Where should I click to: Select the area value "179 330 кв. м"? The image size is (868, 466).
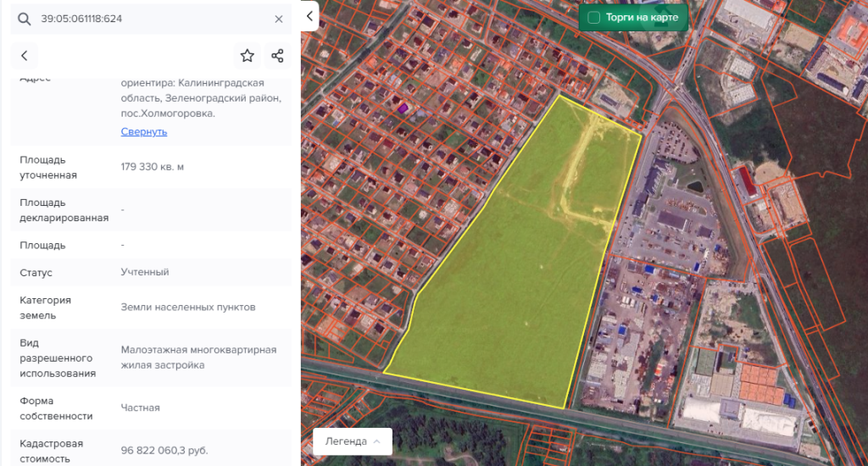[153, 166]
